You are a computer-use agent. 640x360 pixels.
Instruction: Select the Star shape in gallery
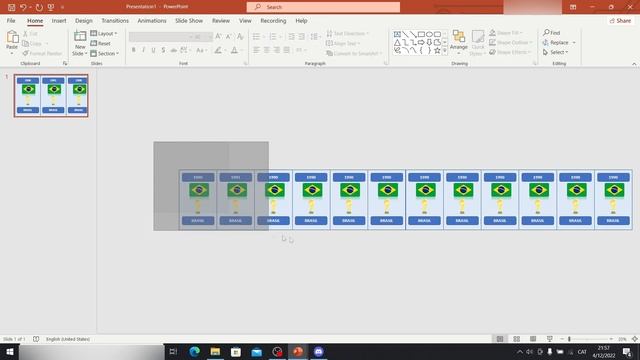(437, 51)
